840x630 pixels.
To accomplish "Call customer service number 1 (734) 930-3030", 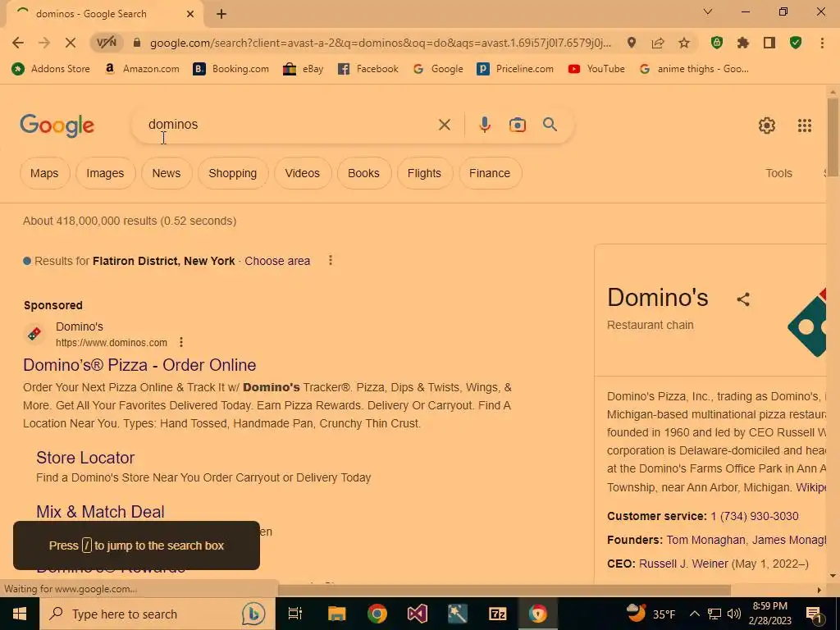I will (755, 516).
